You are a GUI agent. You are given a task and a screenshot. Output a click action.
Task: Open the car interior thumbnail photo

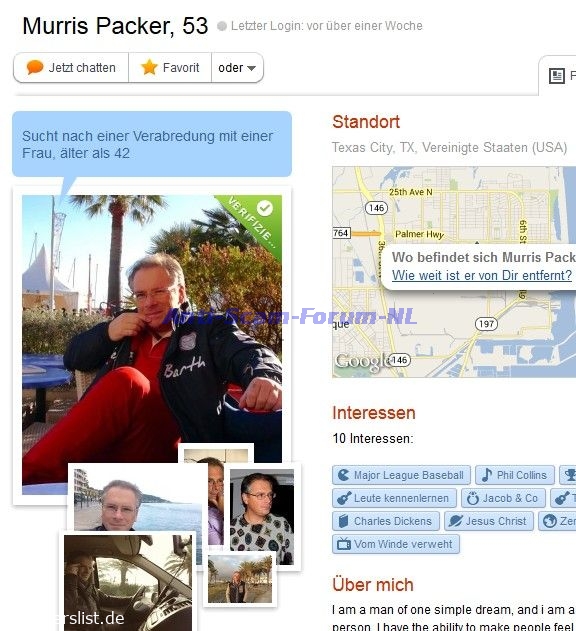tap(128, 583)
